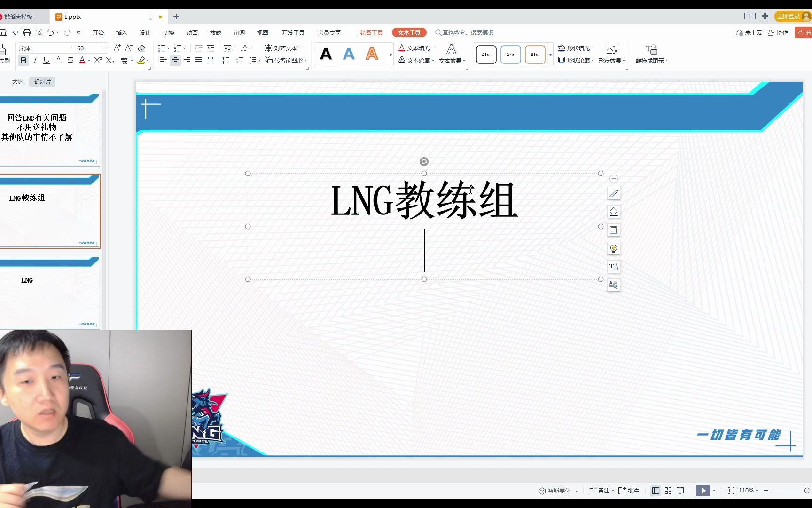Toggle bold formatting
This screenshot has height=508, width=812.
(23, 60)
